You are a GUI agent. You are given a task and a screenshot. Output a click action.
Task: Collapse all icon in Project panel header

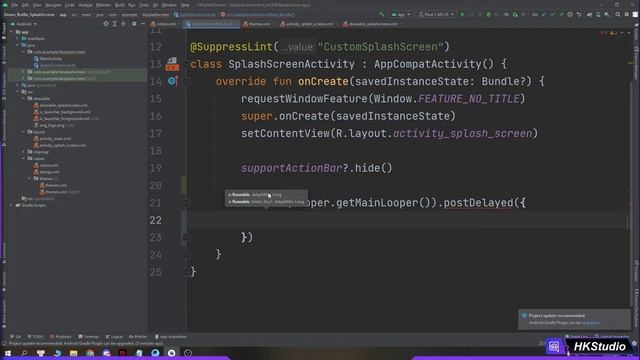click(123, 24)
